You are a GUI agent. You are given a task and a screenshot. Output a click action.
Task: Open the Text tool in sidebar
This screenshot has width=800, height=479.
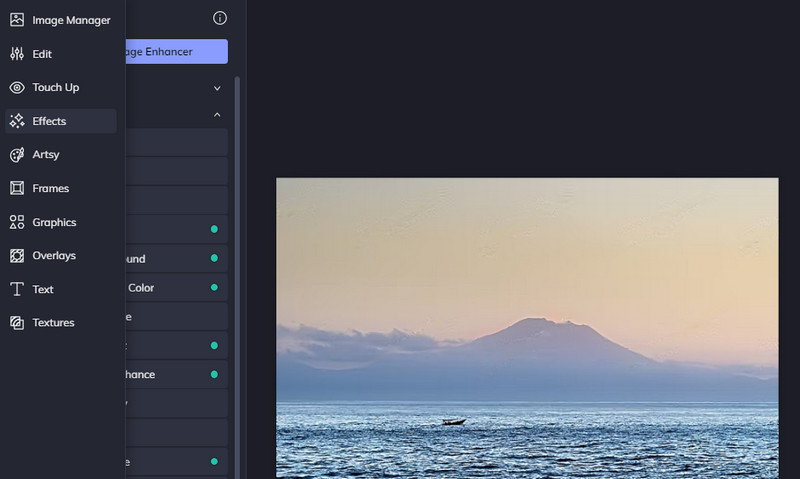pyautogui.click(x=17, y=289)
